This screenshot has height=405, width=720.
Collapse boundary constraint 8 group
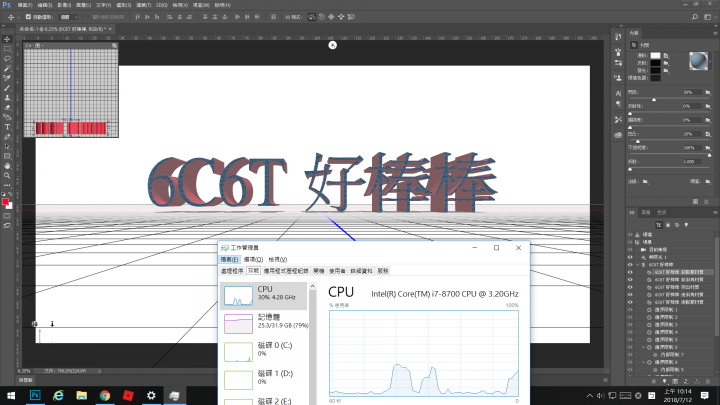click(x=643, y=362)
